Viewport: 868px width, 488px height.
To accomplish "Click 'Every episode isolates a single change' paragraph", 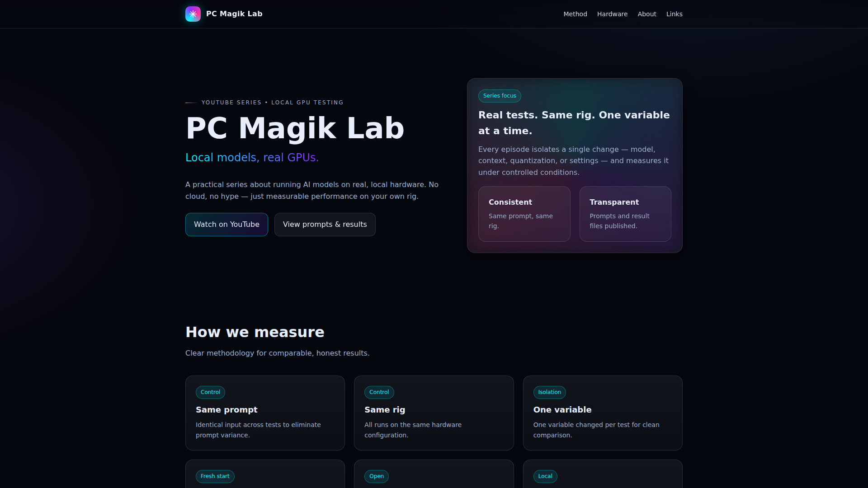I will (x=573, y=161).
